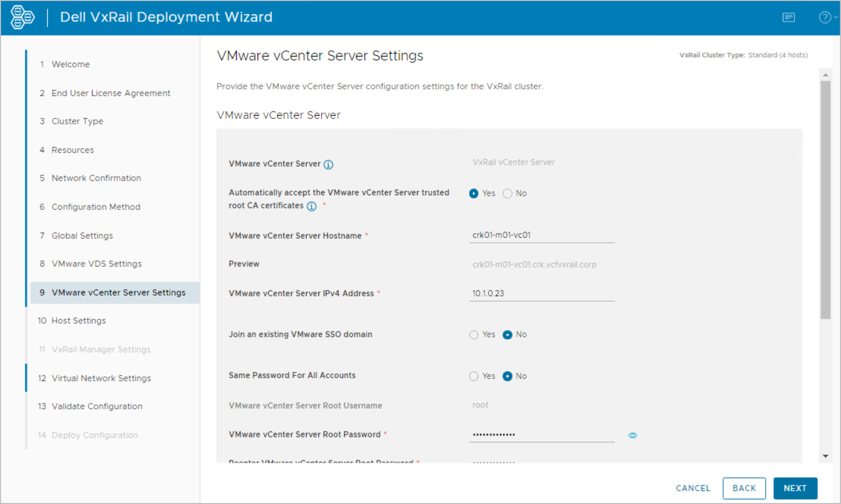The width and height of the screenshot is (841, 504).
Task: Click the Dell VxRail logo icon
Action: click(x=22, y=17)
